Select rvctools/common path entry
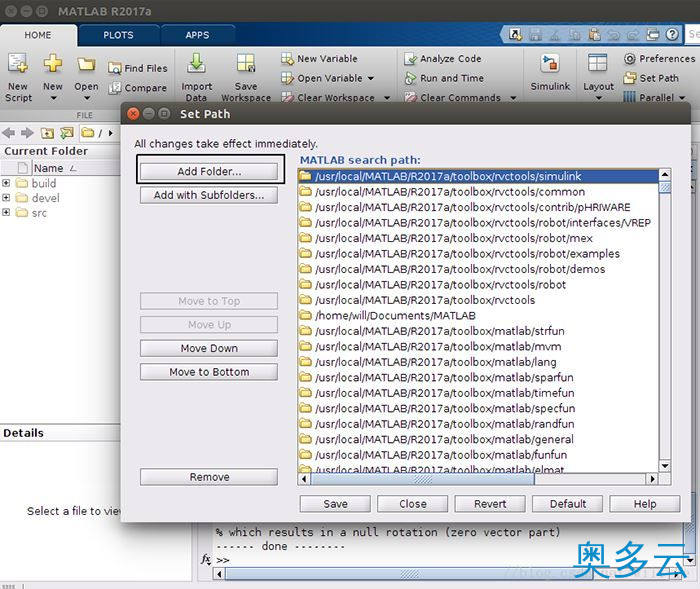 click(478, 192)
